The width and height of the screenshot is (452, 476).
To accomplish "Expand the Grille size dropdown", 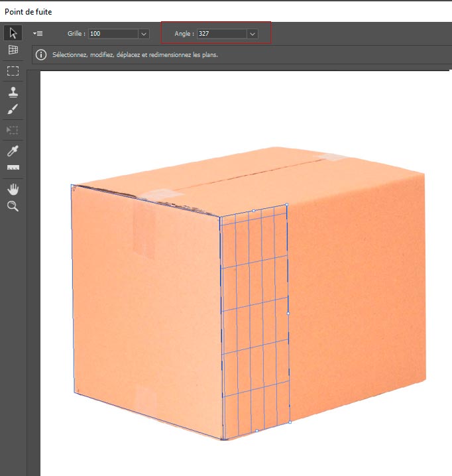I will point(143,33).
